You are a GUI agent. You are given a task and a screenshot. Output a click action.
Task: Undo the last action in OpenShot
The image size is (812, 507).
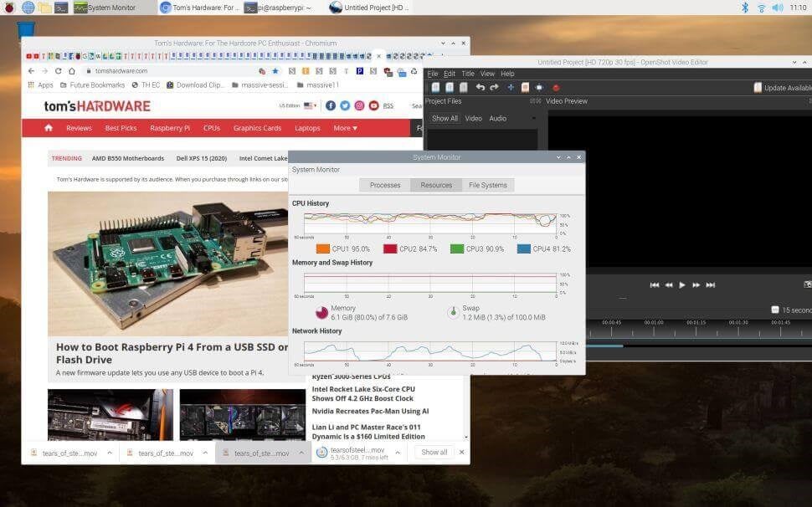480,88
